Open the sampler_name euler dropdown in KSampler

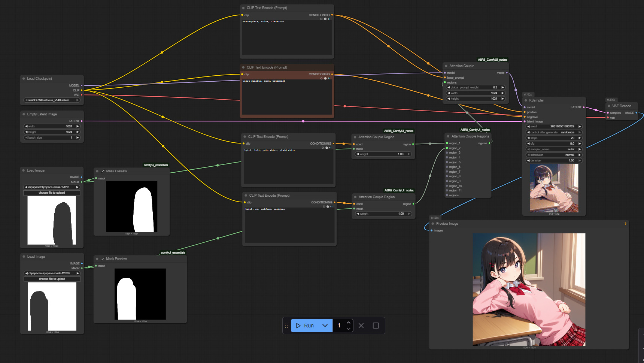[x=554, y=149]
